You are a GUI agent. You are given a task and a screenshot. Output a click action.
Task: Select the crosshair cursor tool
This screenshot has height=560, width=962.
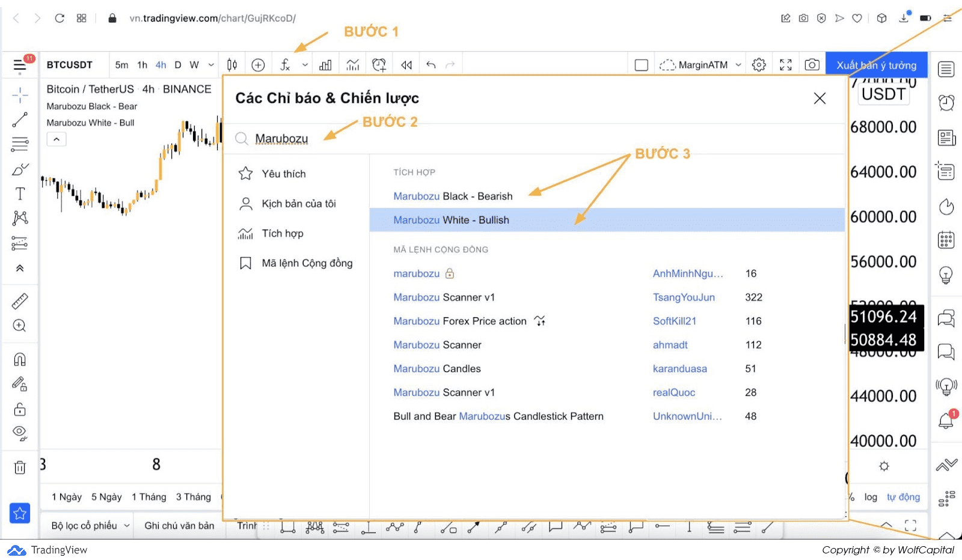(x=20, y=95)
